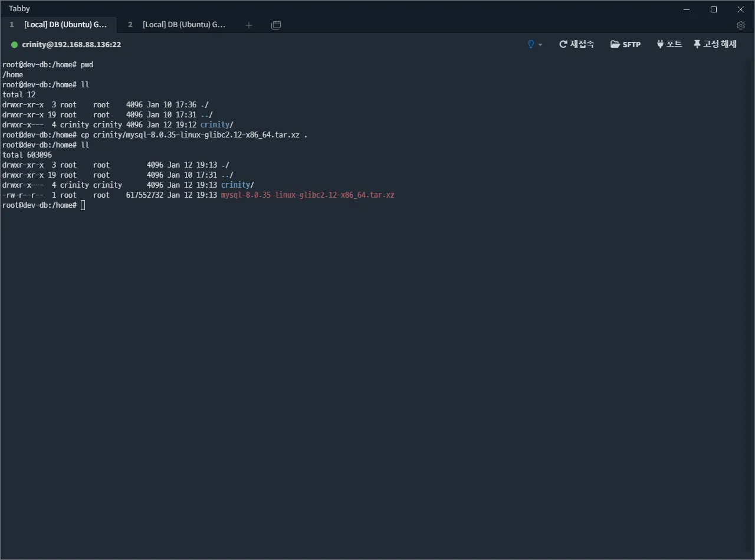Open Tabby settings gear icon
Image resolution: width=755 pixels, height=560 pixels.
click(x=741, y=25)
